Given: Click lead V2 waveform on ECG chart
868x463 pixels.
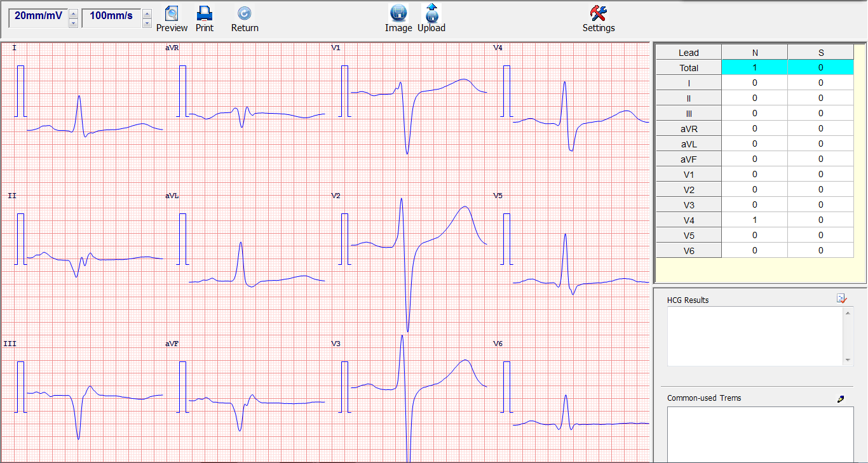Looking at the screenshot, I should tap(419, 265).
